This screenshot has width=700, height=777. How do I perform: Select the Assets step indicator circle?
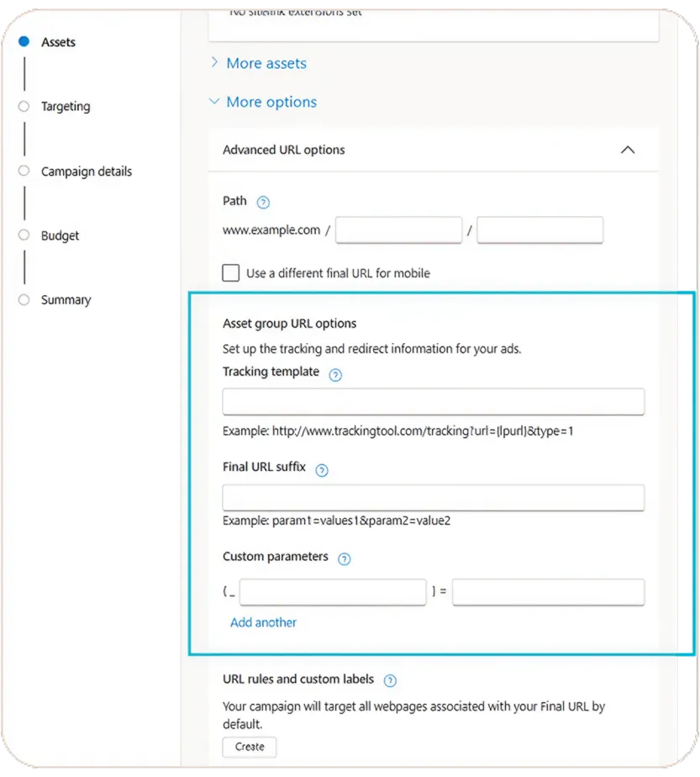click(x=24, y=41)
